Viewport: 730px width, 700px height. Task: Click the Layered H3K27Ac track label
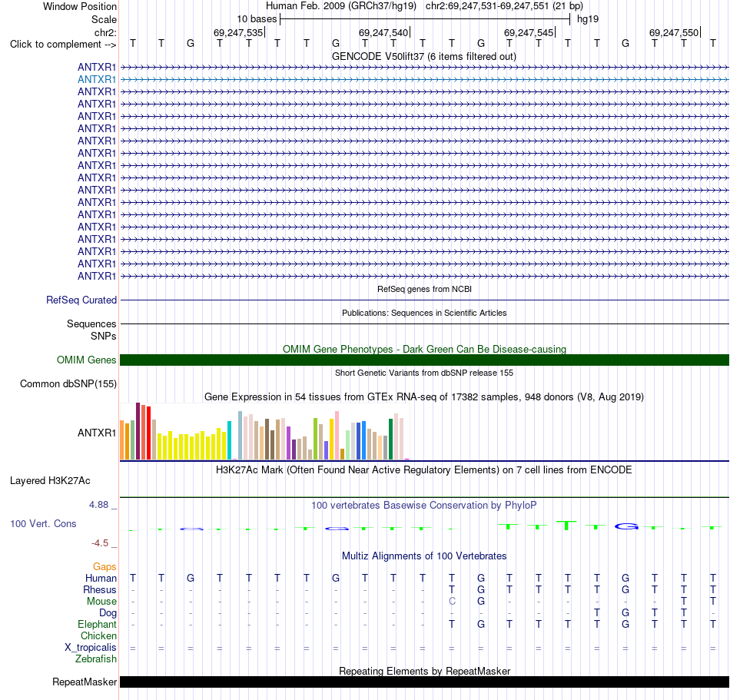[50, 481]
